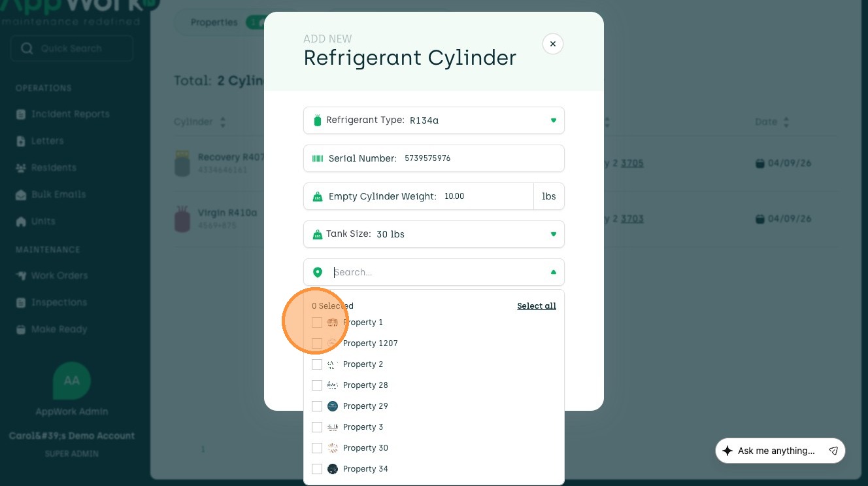Click the Property 29 logo icon
868x486 pixels.
333,406
